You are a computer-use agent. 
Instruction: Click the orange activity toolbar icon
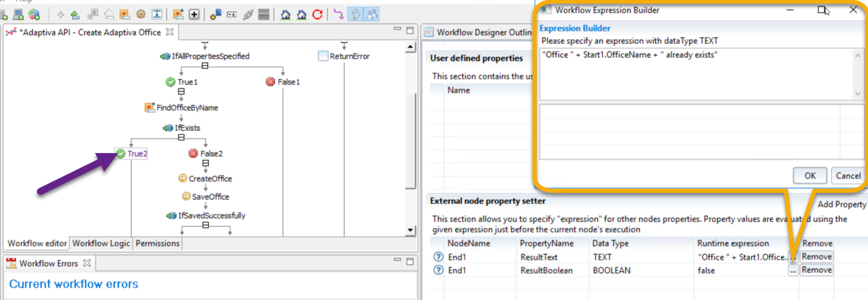coord(124,14)
